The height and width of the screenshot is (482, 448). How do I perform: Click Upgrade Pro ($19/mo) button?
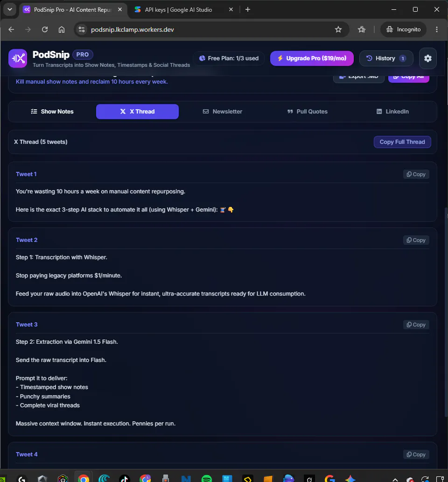coord(312,58)
